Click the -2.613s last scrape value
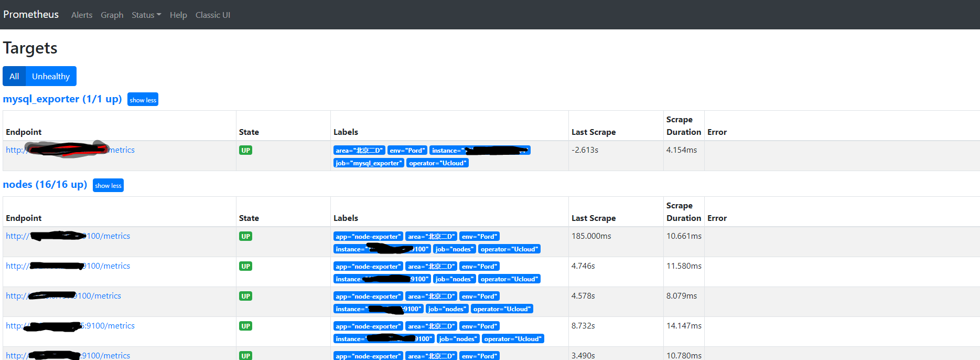The width and height of the screenshot is (980, 360). point(585,150)
